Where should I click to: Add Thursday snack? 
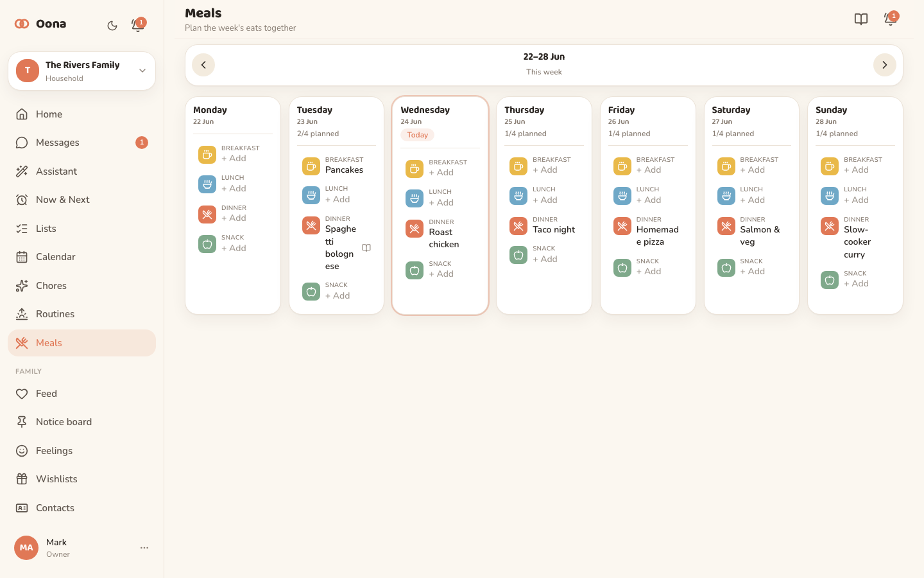(x=545, y=259)
